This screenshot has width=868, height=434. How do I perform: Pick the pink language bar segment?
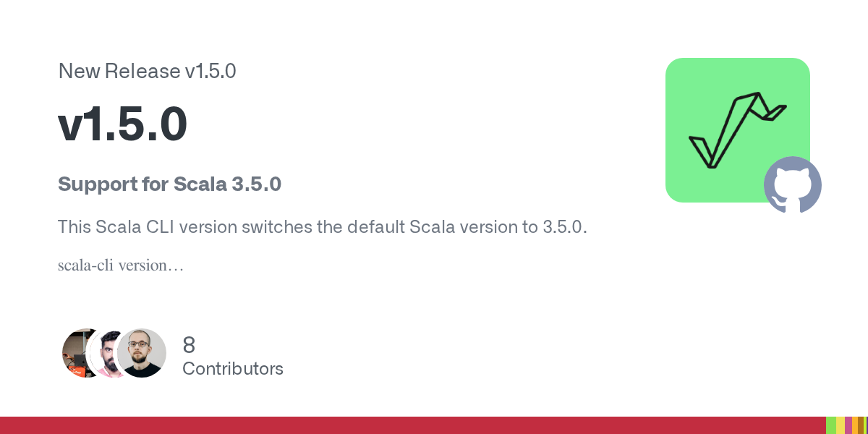[x=848, y=425]
